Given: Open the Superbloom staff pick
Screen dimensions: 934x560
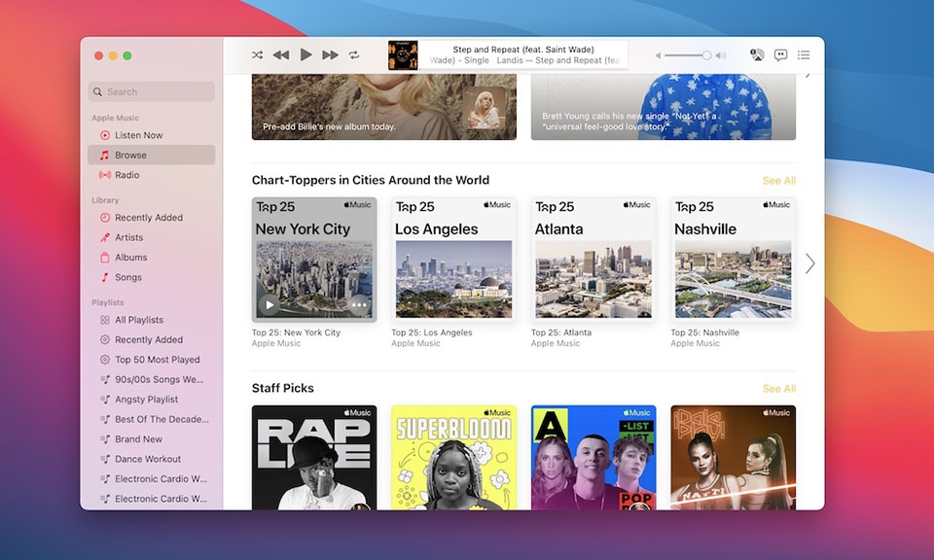Looking at the screenshot, I should [454, 458].
